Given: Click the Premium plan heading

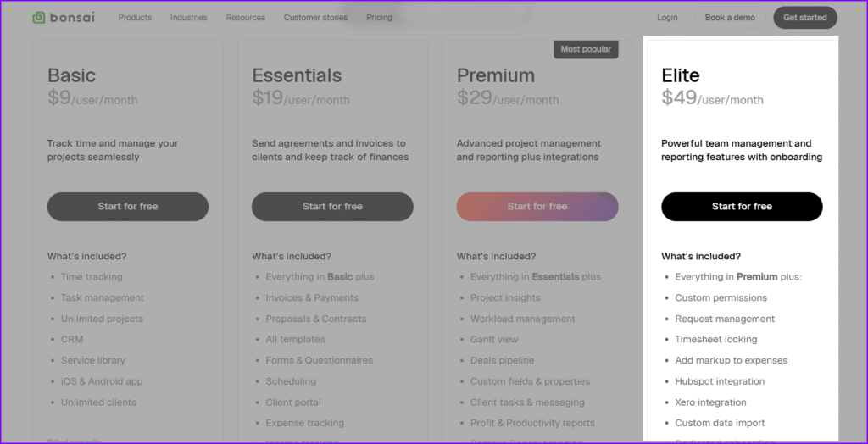Looking at the screenshot, I should click(495, 75).
